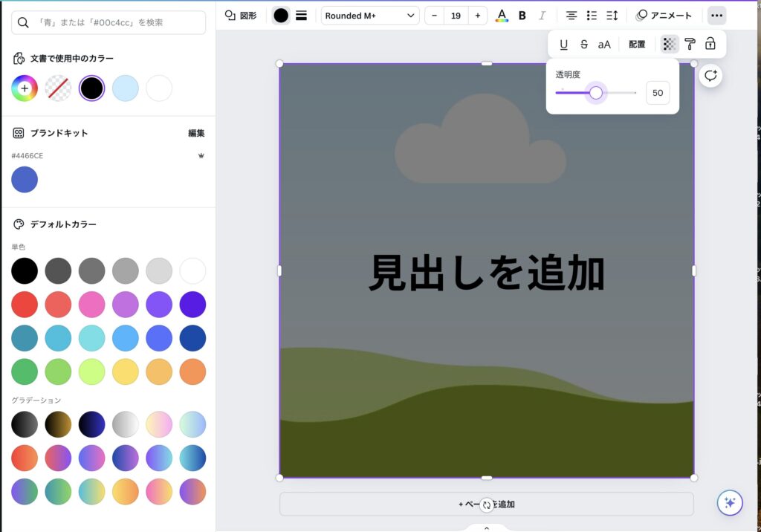Viewport: 761px width, 532px height.
Task: Click the text color icon
Action: 502,16
